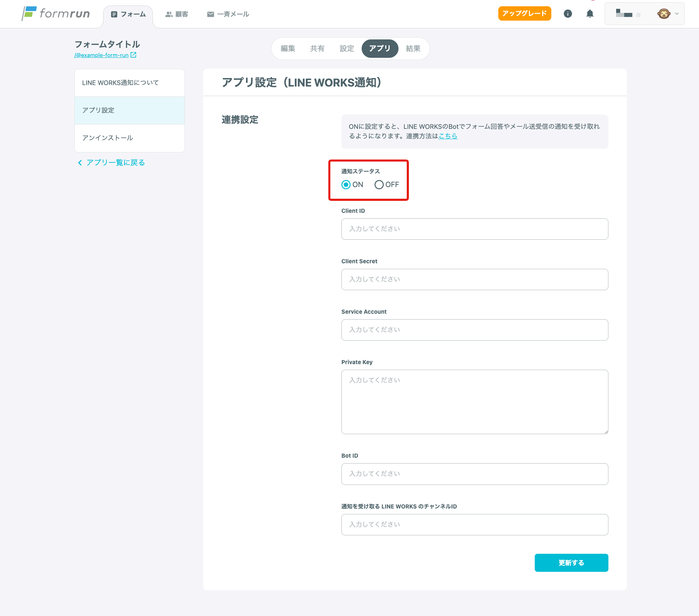Screen dimensions: 699x616
Task: Click the formrun logo
Action: [56, 14]
